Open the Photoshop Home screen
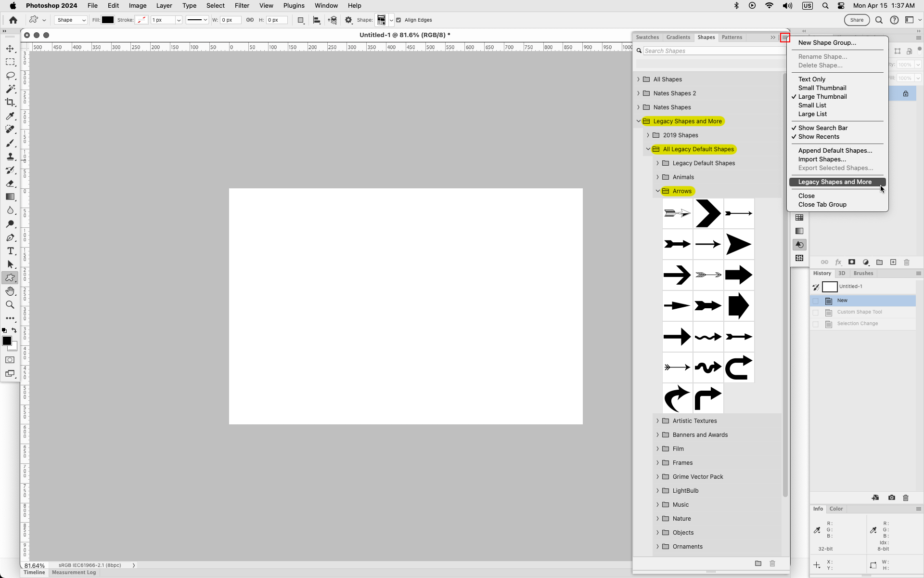 click(x=13, y=20)
